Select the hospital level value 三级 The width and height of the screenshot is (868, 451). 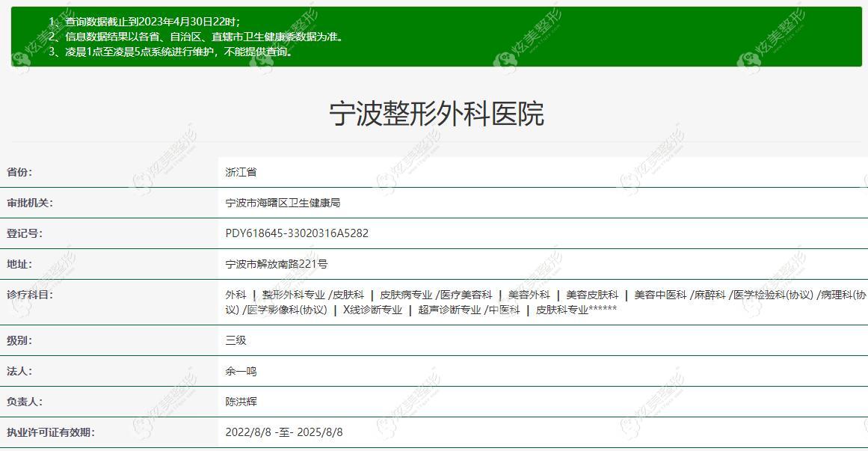tap(236, 340)
